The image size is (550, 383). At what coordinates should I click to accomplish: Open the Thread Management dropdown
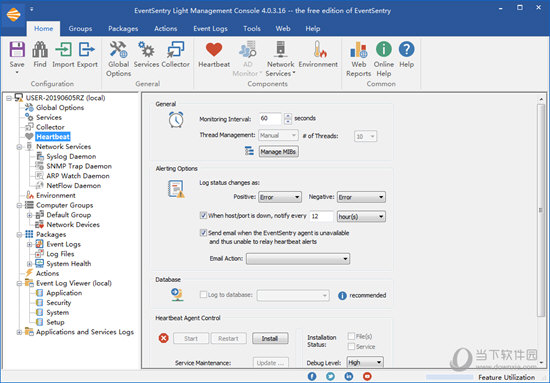pyautogui.click(x=278, y=135)
